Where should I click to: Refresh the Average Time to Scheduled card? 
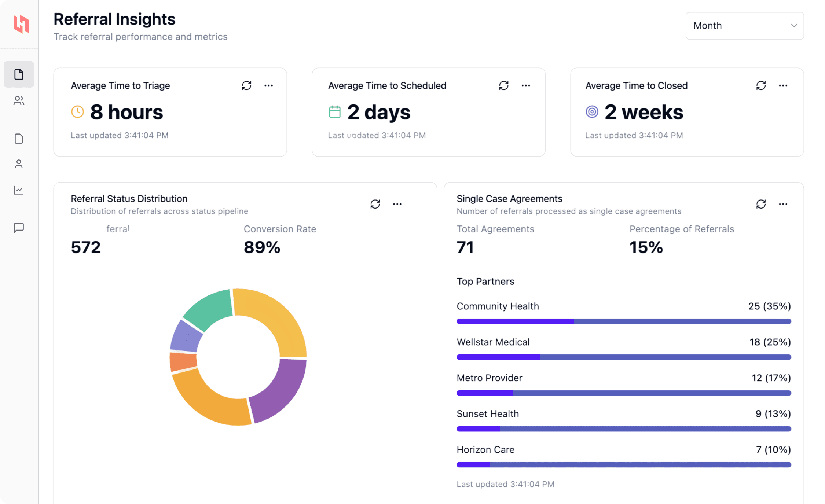[x=503, y=85]
